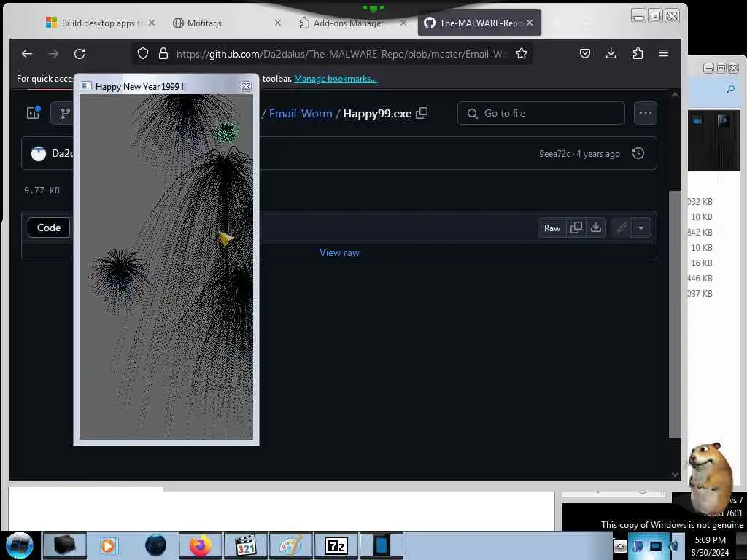Open the Email-Worm folder breadcrumb

(x=301, y=113)
